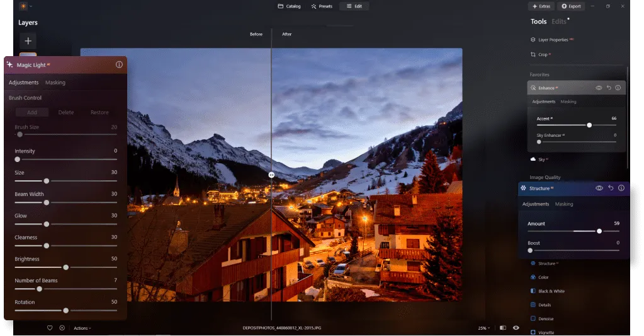Toggle the preview eye icon in bottom bar
This screenshot has width=644, height=336.
click(x=516, y=328)
